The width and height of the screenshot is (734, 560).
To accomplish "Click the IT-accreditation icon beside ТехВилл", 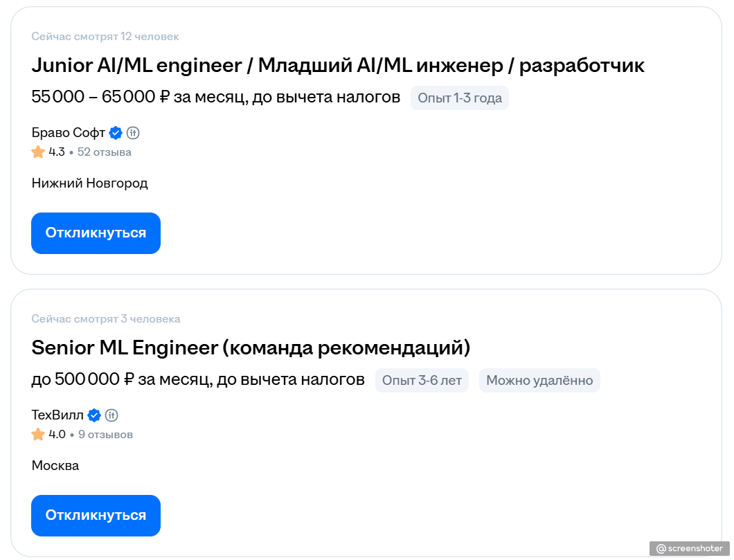I will point(112,415).
